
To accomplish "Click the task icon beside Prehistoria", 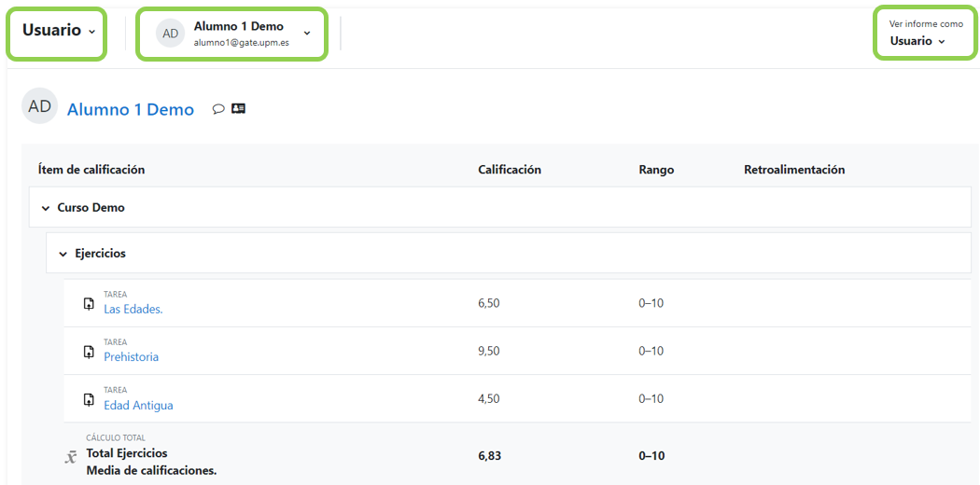I will (x=89, y=352).
